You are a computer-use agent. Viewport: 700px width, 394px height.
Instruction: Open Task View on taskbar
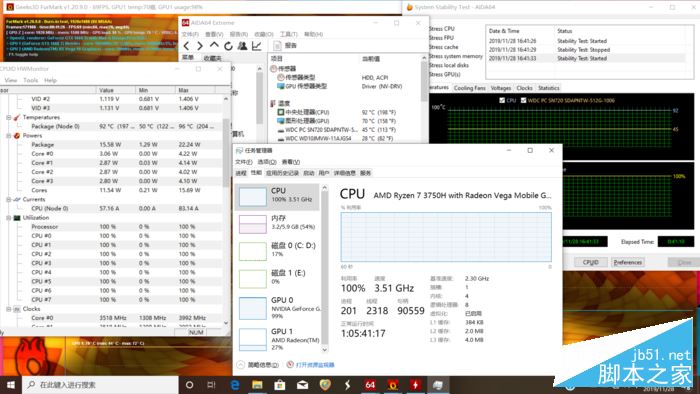click(x=212, y=385)
